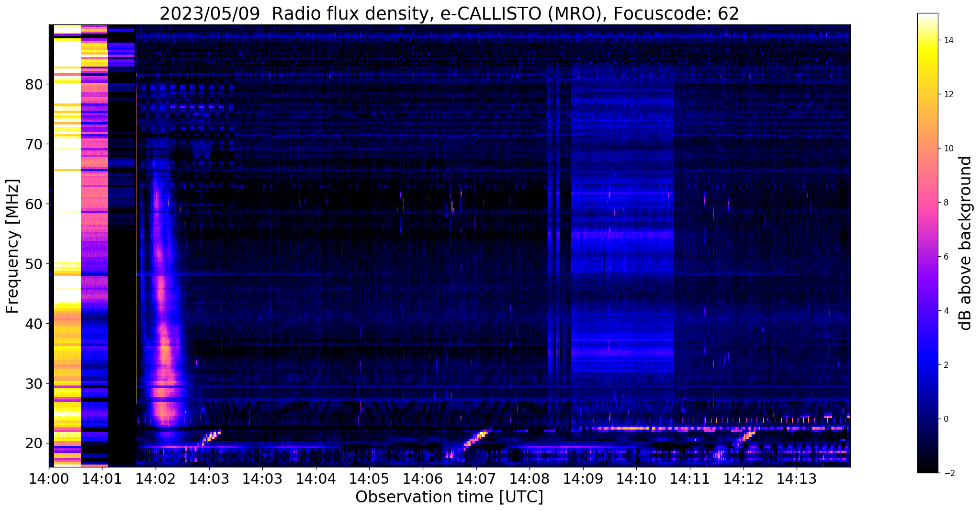Image resolution: width=980 pixels, height=511 pixels.
Task: Select the 40 MHz frequency tick label
Action: click(34, 324)
